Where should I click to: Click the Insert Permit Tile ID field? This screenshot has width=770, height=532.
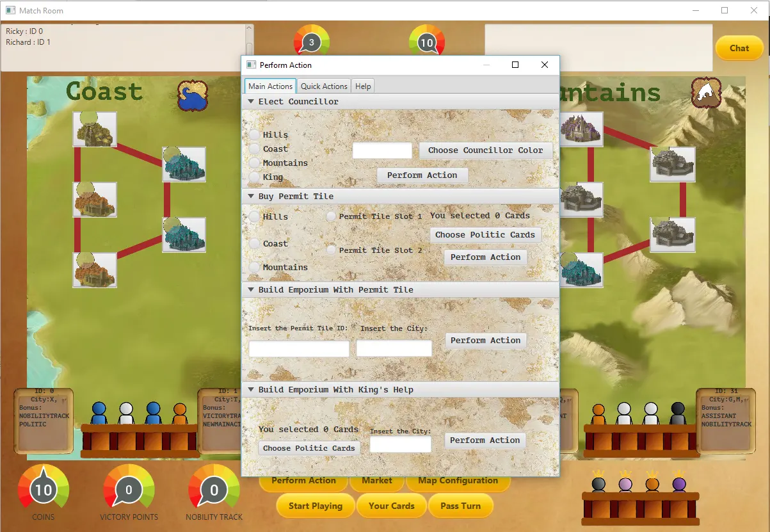tap(299, 349)
